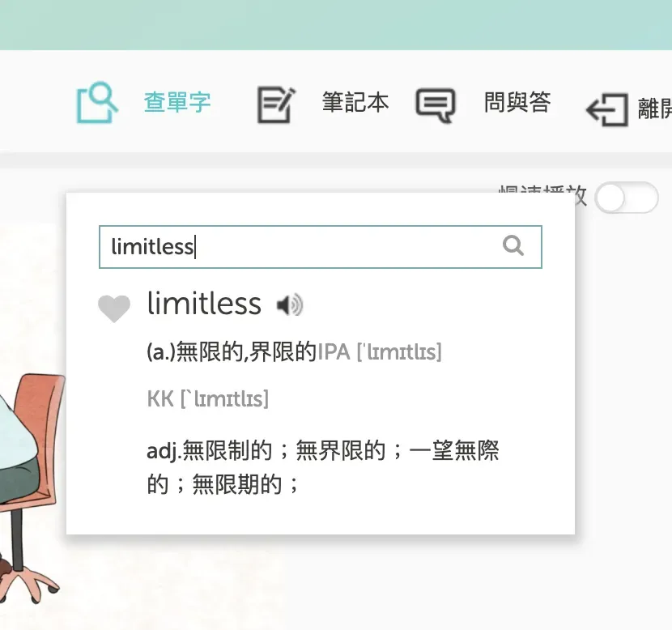This screenshot has height=630, width=672.
Task: Play pronunciation with the speaker icon
Action: tap(290, 305)
